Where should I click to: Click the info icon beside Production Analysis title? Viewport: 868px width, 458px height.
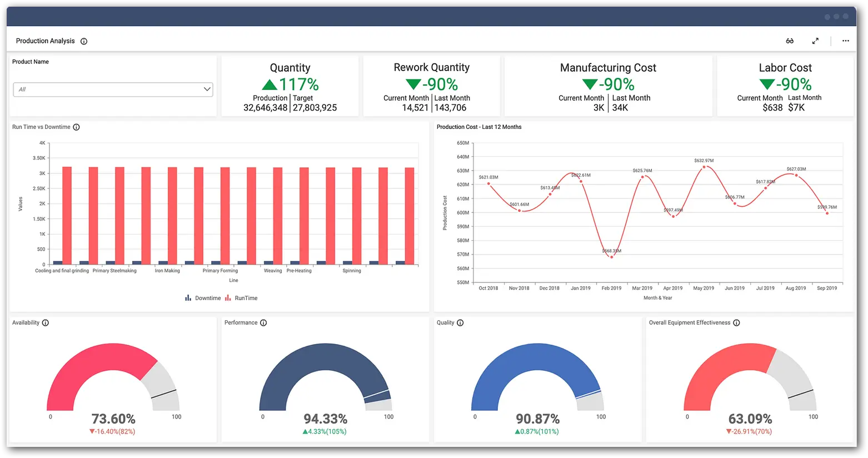tap(84, 41)
